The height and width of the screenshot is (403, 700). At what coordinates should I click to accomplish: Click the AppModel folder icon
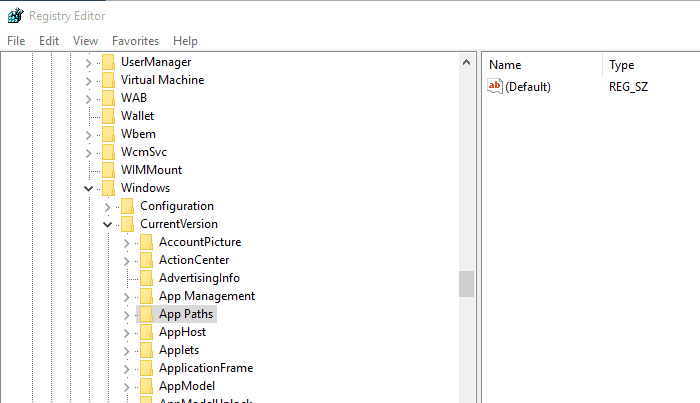click(146, 386)
